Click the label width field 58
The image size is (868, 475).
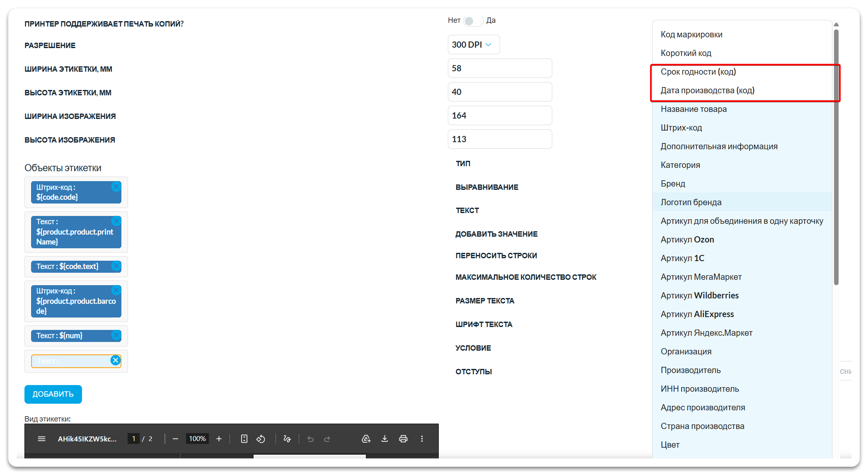[x=500, y=68]
